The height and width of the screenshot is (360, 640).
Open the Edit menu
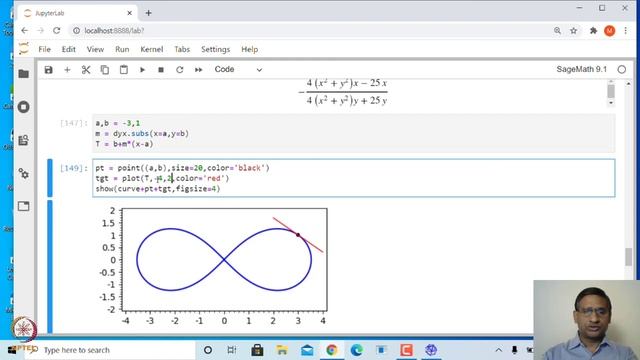(x=69, y=49)
